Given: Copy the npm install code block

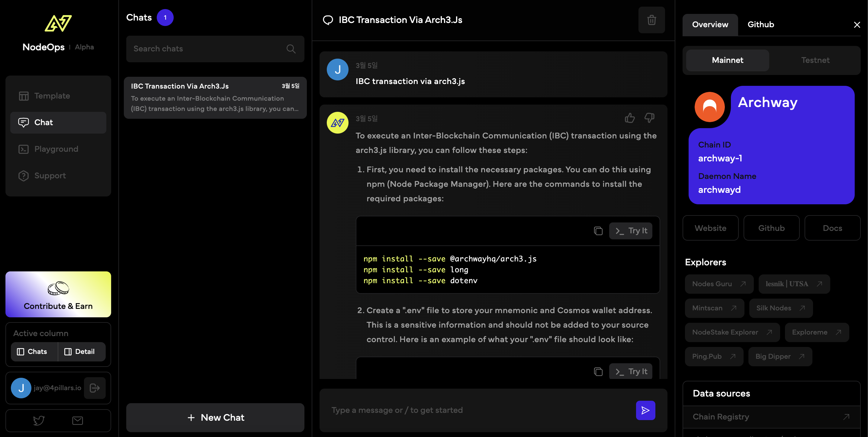Looking at the screenshot, I should point(598,231).
